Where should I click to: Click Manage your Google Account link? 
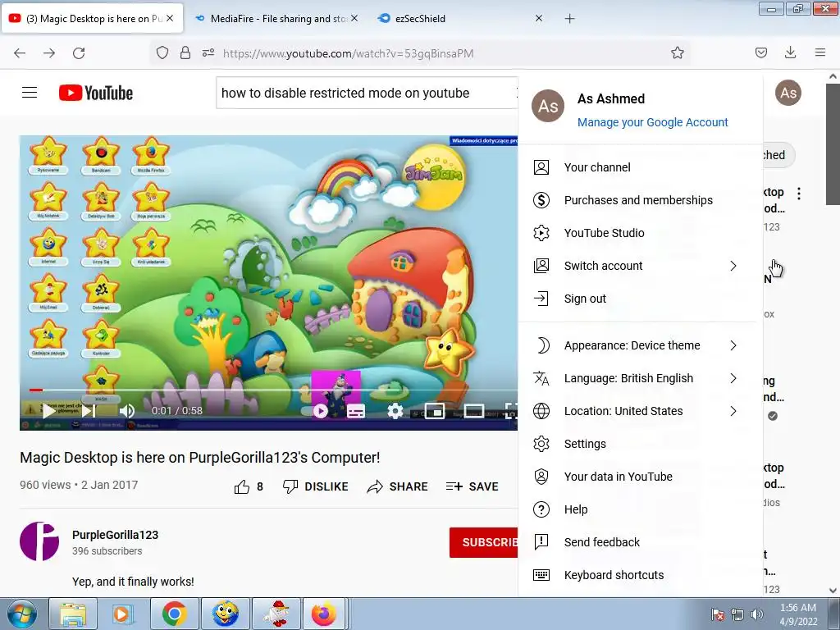tap(652, 122)
